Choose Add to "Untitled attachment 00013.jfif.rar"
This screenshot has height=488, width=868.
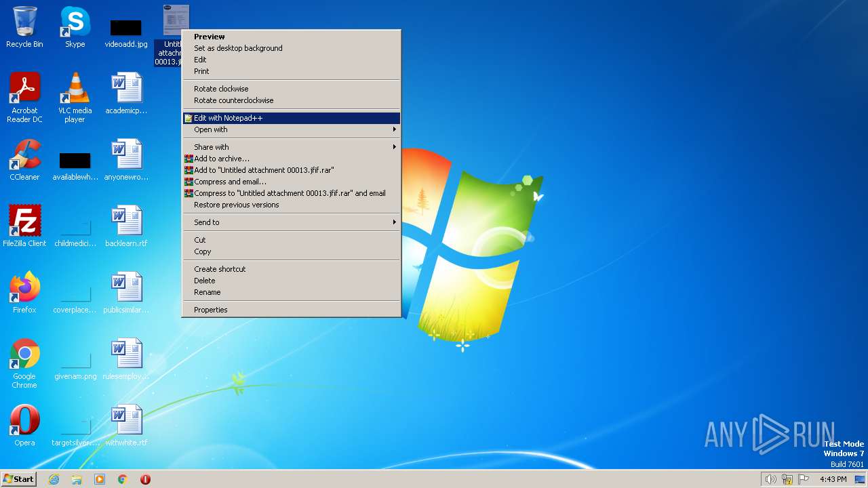[x=292, y=170]
